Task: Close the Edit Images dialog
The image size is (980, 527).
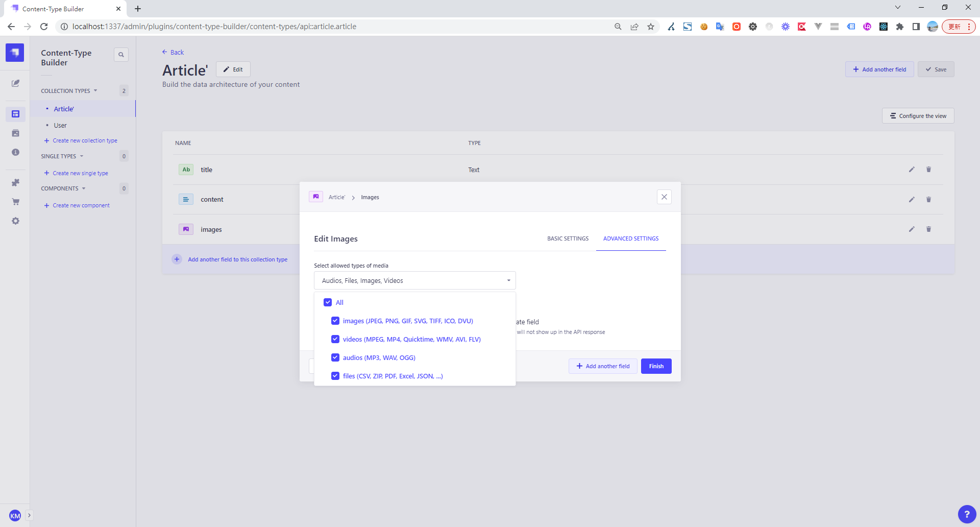Action: point(664,197)
